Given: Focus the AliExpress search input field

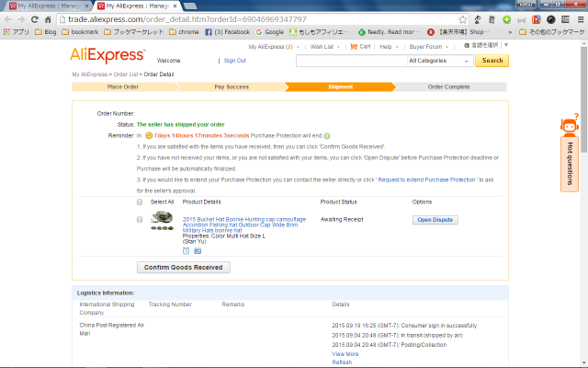Looking at the screenshot, I should pyautogui.click(x=351, y=61).
